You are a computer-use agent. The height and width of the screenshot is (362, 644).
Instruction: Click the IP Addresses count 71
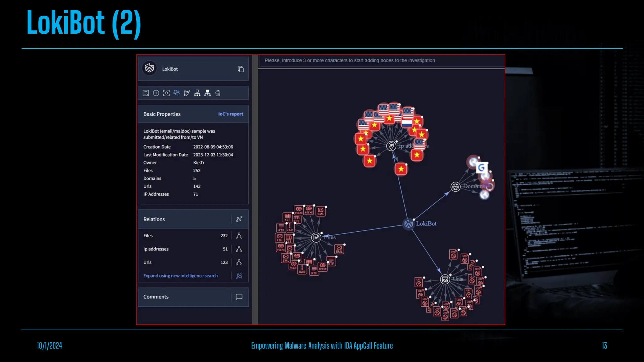click(x=196, y=194)
